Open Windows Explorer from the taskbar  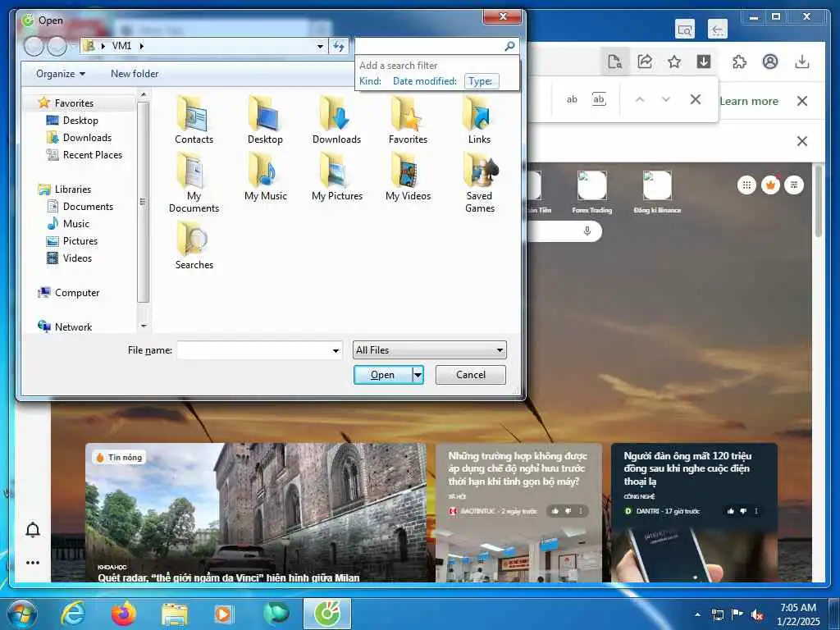pos(175,614)
